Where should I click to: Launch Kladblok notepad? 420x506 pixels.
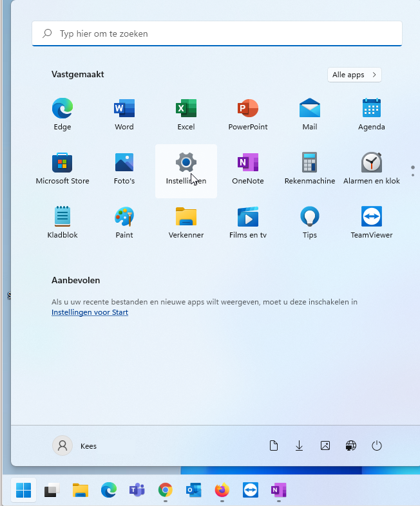62,223
